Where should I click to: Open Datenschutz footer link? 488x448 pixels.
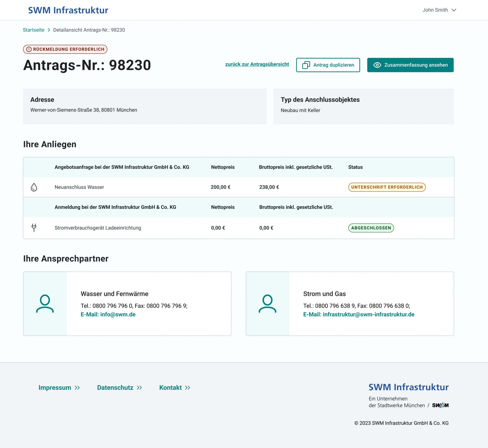[120, 388]
